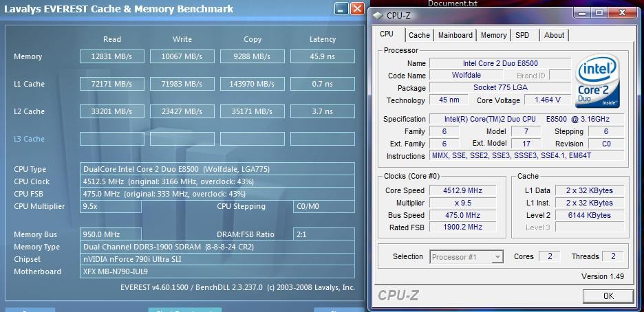Click the Memory Latency value 45.9 ns
The image size is (644, 312).
[x=323, y=56]
